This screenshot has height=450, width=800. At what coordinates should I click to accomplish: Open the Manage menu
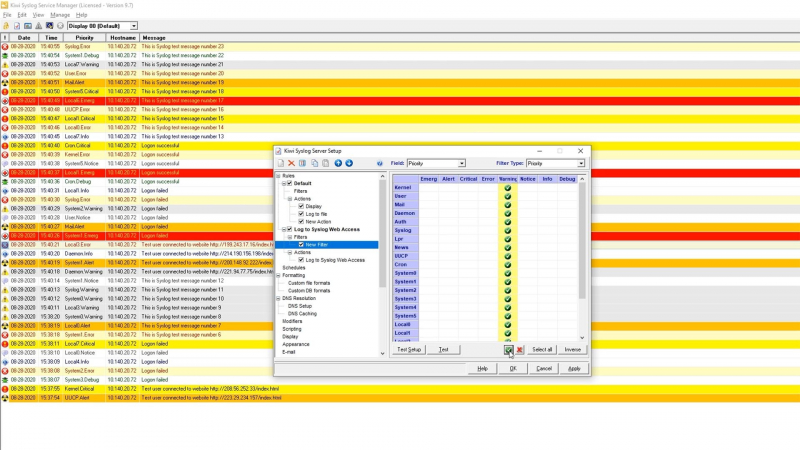tap(60, 15)
